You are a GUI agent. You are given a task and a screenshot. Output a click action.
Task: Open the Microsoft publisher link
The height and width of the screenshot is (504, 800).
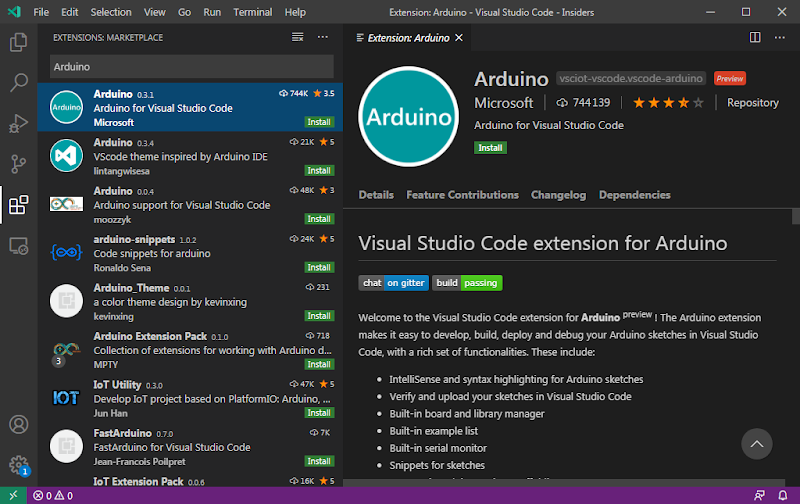[x=504, y=103]
